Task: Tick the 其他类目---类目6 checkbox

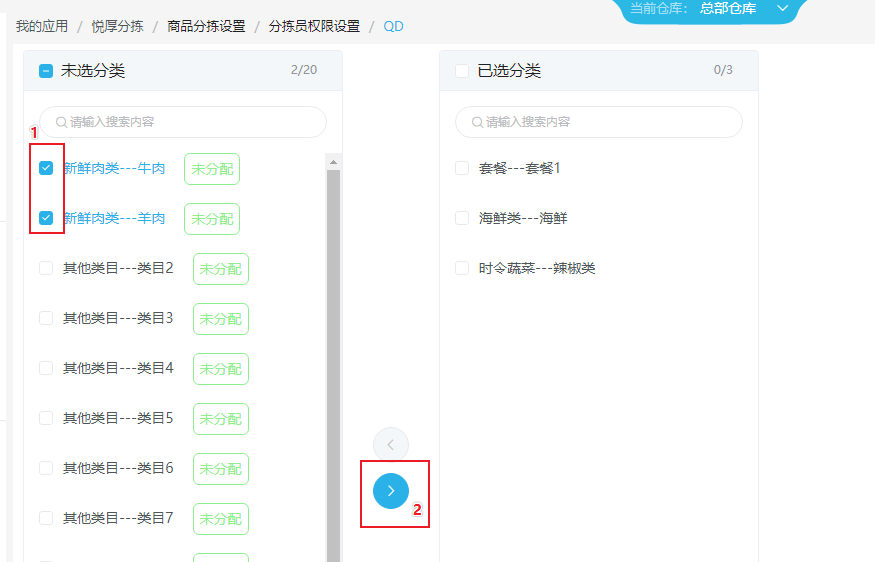Action: 46,468
